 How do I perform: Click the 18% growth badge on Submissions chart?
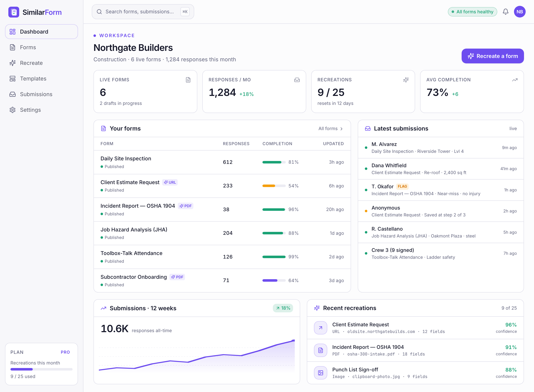point(283,308)
